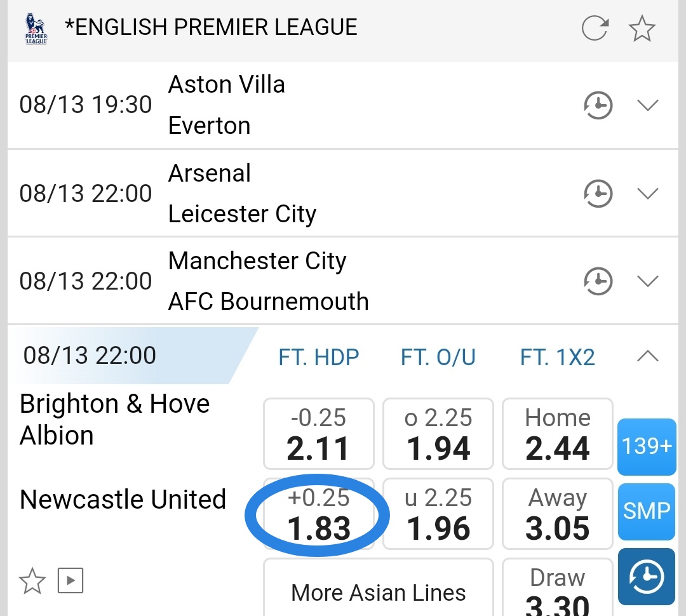Screen dimensions: 686x616
Task: Favorite the Brighton vs Newcastle match
Action: (32, 580)
